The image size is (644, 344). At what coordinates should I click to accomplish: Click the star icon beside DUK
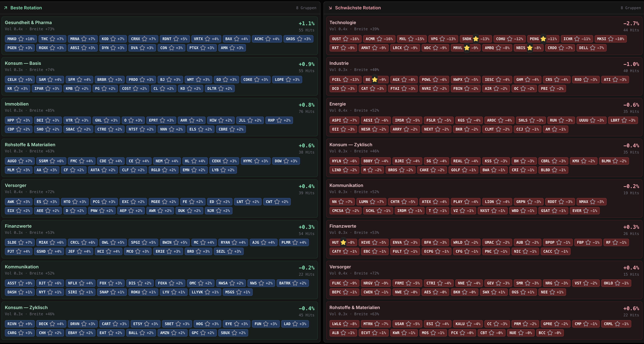click(x=189, y=211)
